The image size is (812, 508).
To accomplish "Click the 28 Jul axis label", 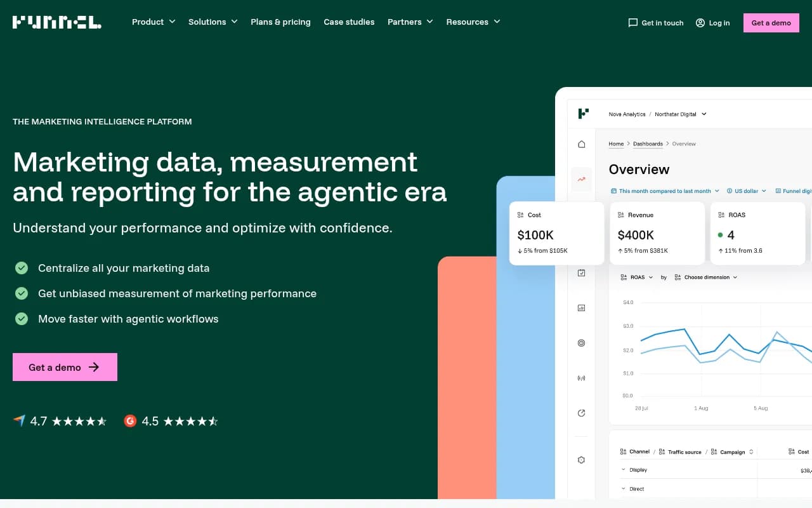I will (x=641, y=408).
